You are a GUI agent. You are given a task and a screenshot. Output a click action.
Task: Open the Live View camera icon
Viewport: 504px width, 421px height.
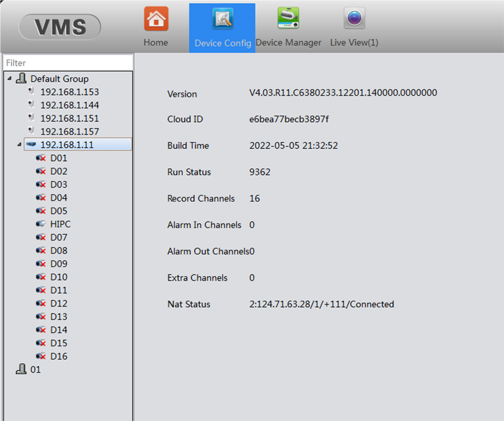(354, 19)
